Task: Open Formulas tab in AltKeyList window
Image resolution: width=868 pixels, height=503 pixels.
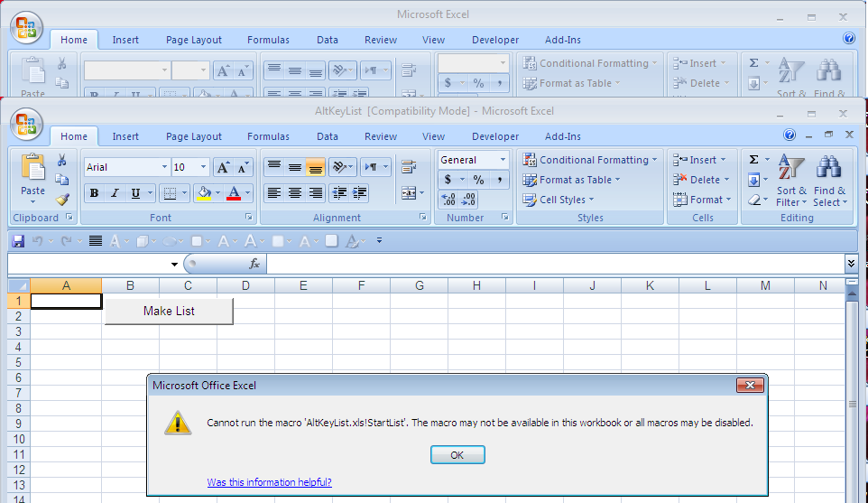Action: pos(269,136)
